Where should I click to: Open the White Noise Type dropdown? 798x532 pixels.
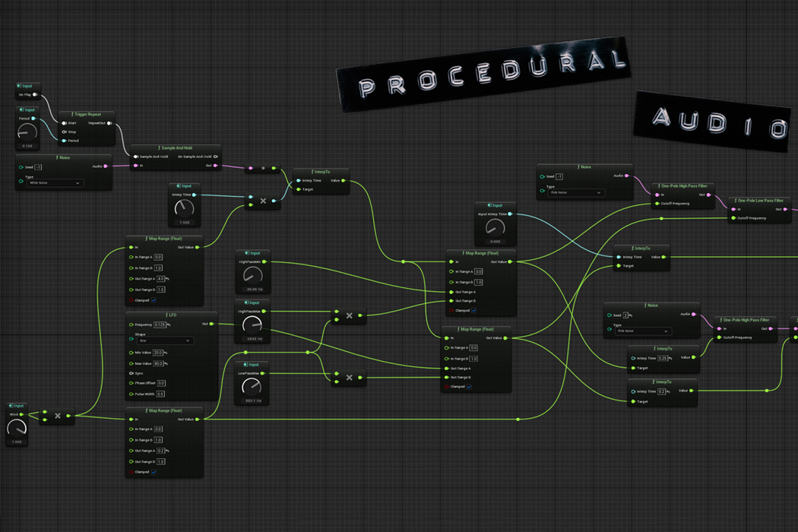(55, 182)
